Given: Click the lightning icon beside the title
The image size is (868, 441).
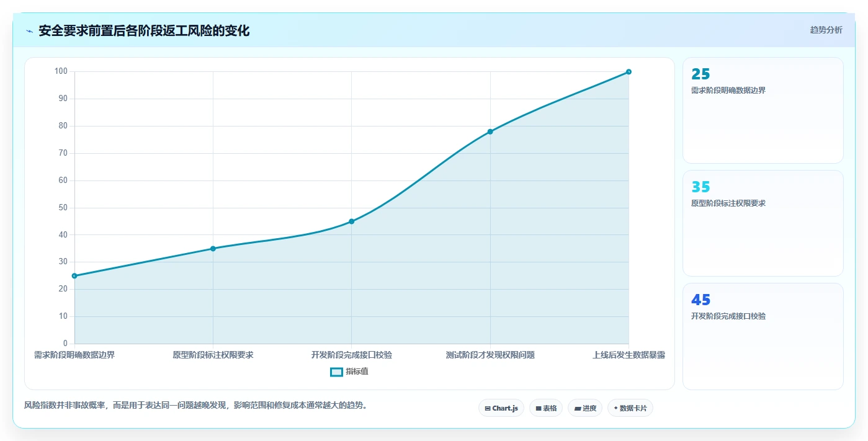Looking at the screenshot, I should (29, 31).
